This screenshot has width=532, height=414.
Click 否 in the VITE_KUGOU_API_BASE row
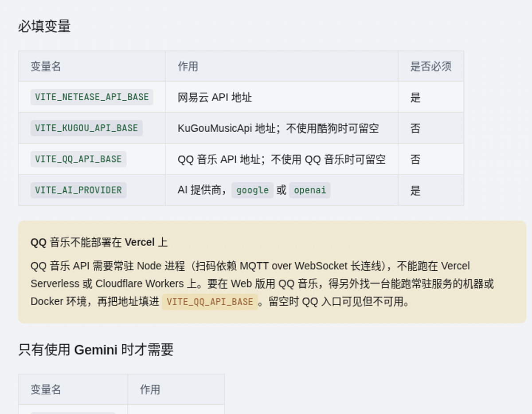[x=415, y=129]
